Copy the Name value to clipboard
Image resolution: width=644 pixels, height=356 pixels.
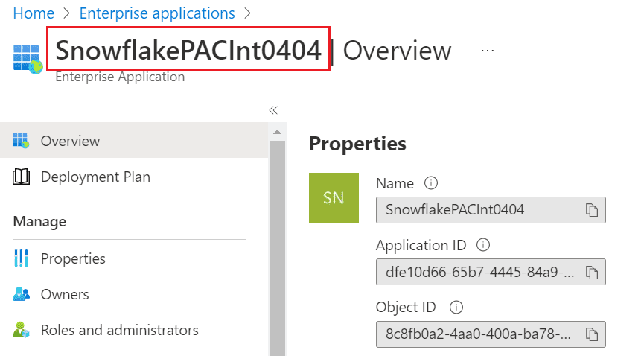pos(591,210)
